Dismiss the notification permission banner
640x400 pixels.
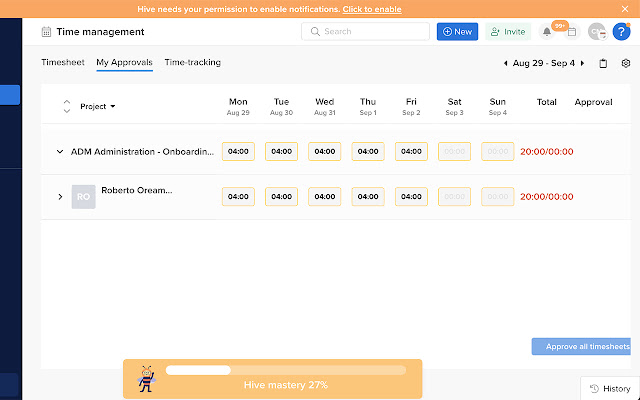point(625,9)
